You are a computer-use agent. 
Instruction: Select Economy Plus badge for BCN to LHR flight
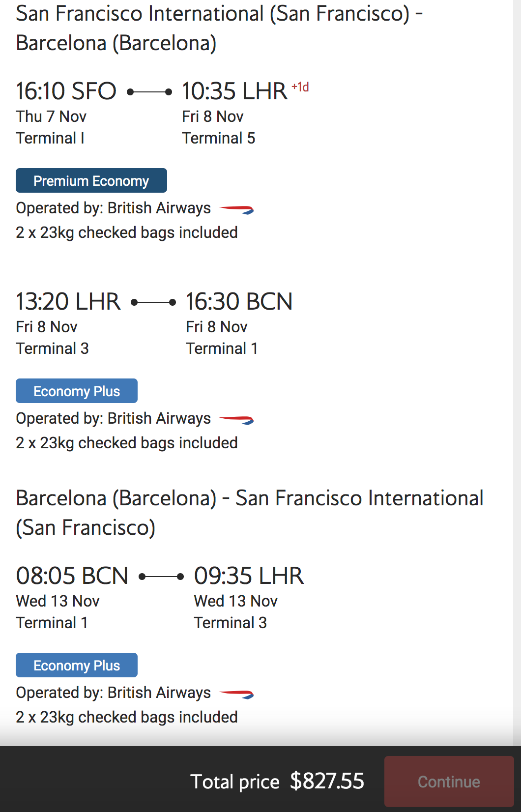click(x=77, y=665)
